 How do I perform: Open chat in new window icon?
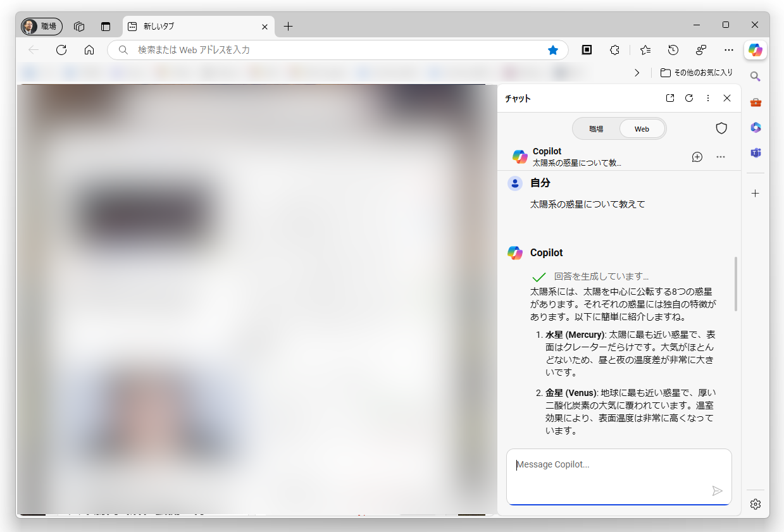(670, 98)
